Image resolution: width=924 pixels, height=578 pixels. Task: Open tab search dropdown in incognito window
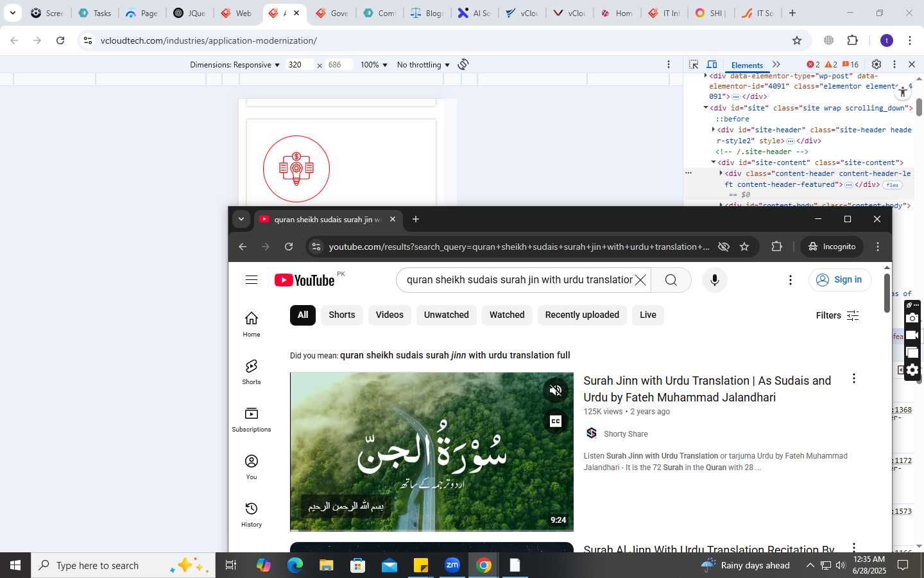pos(241,219)
